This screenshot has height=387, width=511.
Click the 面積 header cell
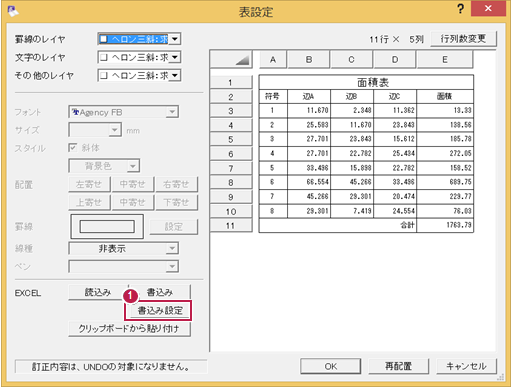pos(445,96)
